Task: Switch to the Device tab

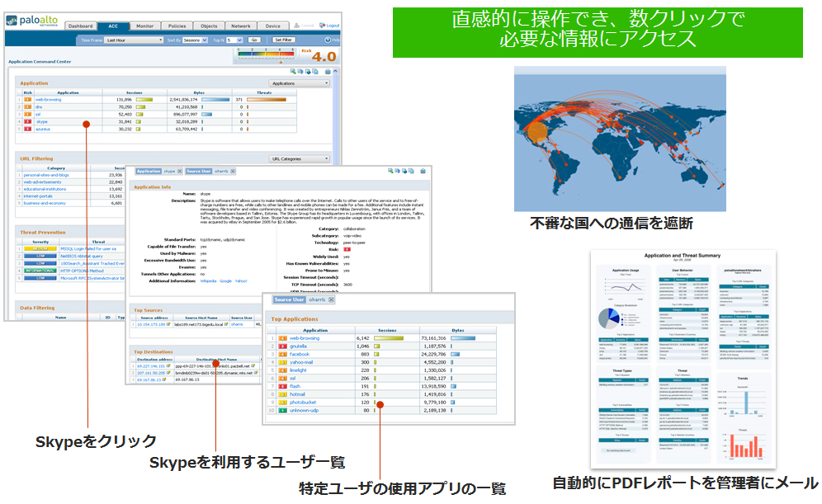Action: 272,26
